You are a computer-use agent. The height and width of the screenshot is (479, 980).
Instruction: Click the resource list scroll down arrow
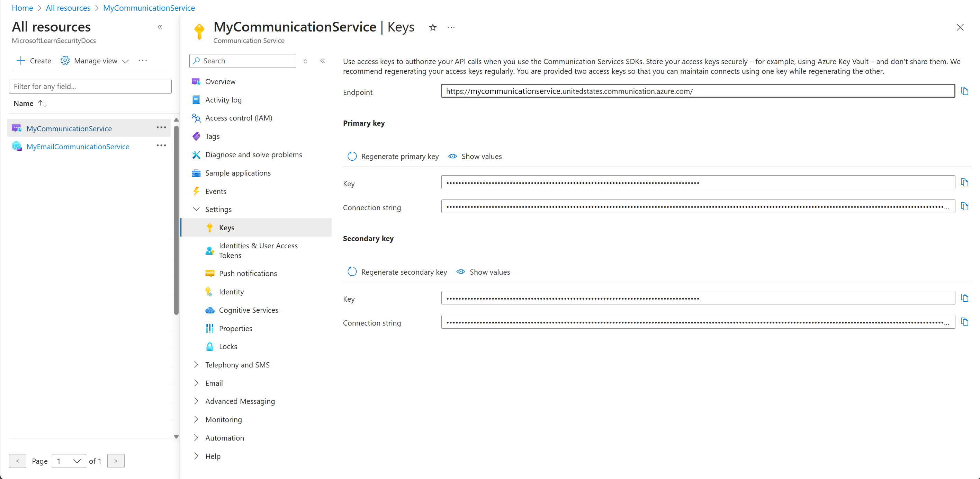176,437
